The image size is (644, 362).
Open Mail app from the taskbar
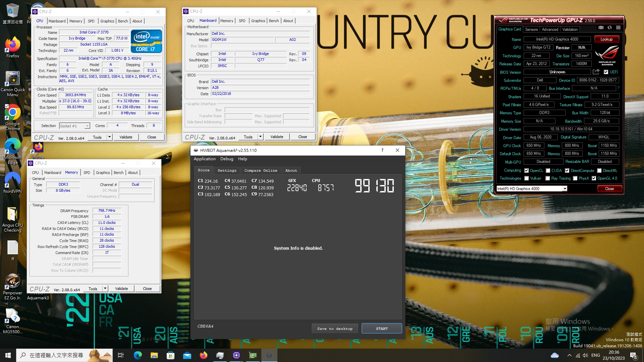tap(187, 355)
